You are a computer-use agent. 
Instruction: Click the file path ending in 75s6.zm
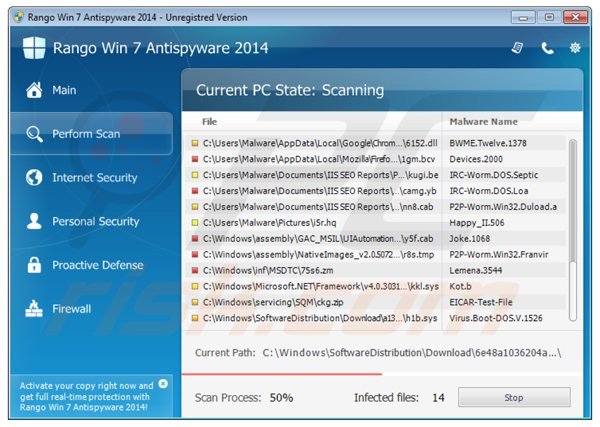tap(268, 270)
